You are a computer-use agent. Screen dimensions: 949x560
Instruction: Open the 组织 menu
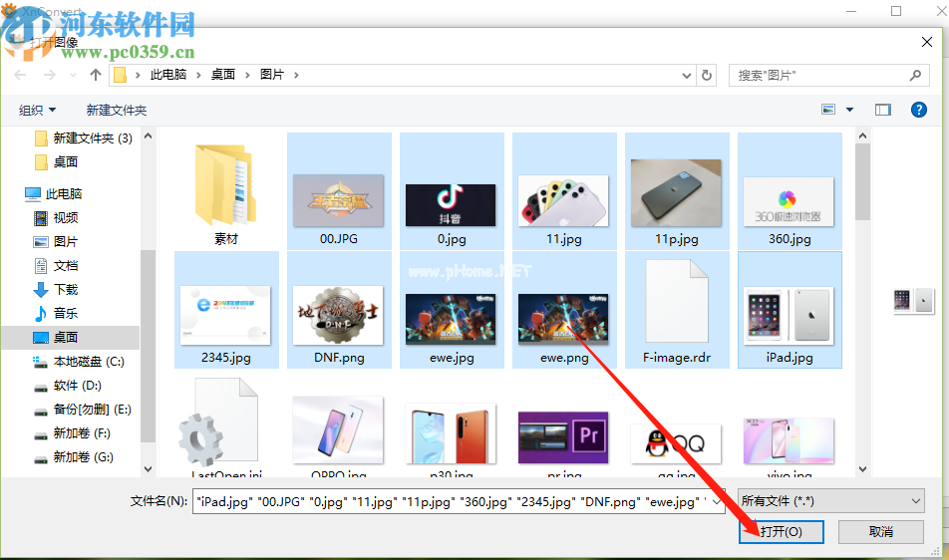tap(38, 110)
